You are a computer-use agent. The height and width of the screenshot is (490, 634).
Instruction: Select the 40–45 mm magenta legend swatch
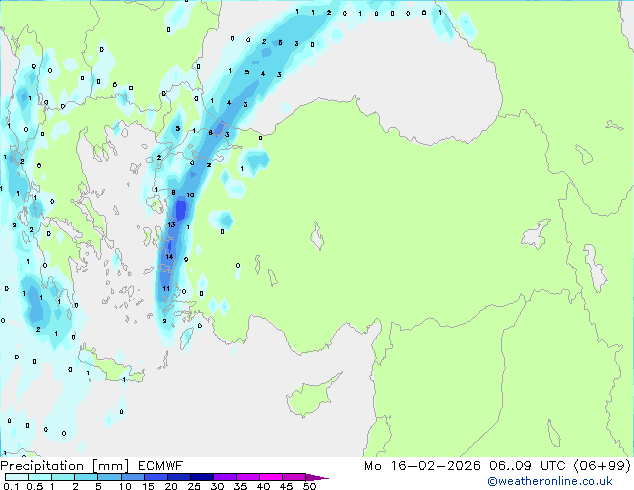click(x=271, y=477)
